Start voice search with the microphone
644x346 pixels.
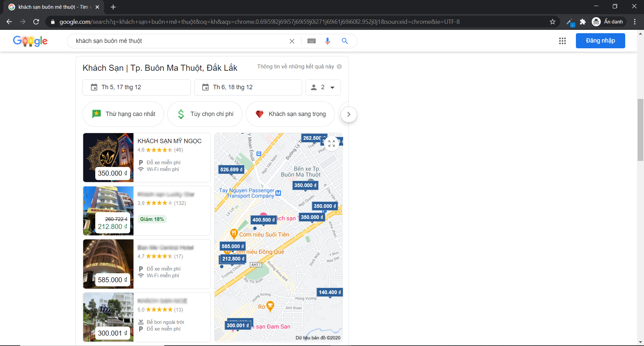[x=328, y=41]
